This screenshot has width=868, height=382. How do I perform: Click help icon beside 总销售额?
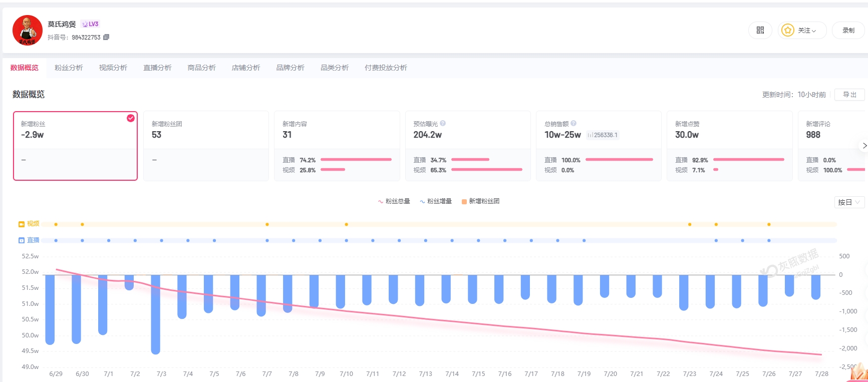pos(573,123)
